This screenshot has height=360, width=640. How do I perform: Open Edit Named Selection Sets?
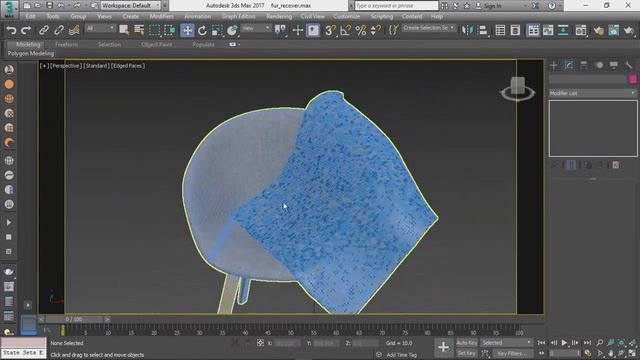click(393, 30)
